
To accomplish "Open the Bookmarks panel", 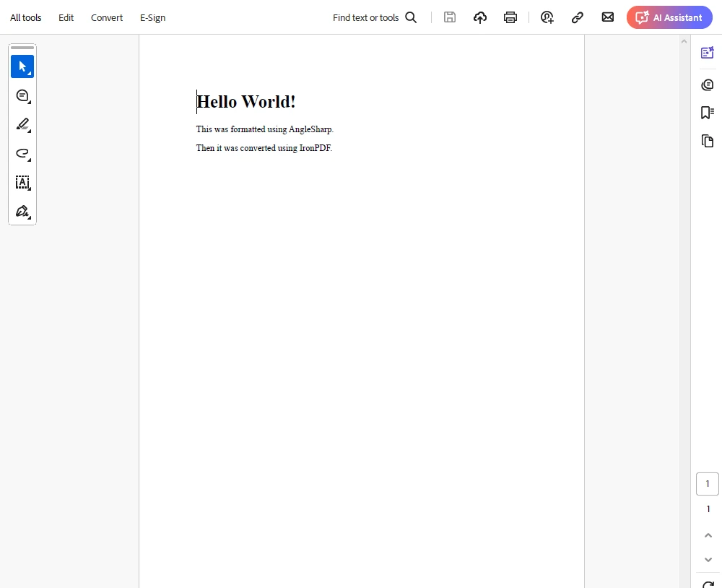I will coord(708,113).
